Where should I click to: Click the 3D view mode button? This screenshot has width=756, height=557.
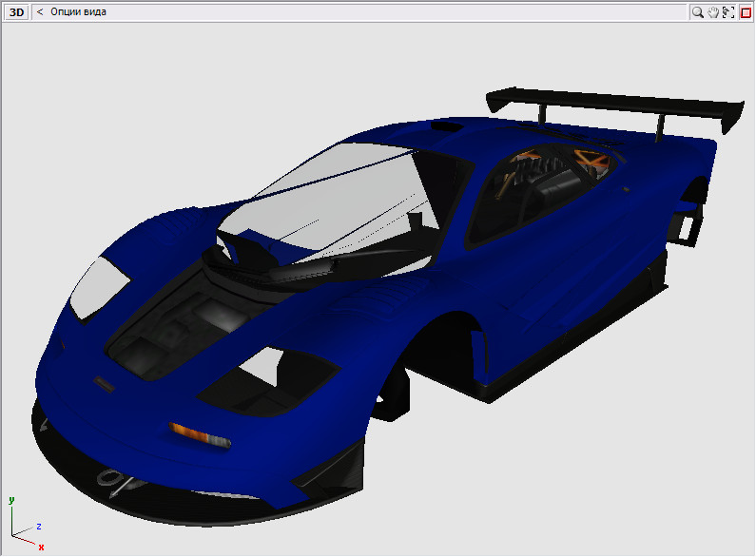pyautogui.click(x=16, y=12)
